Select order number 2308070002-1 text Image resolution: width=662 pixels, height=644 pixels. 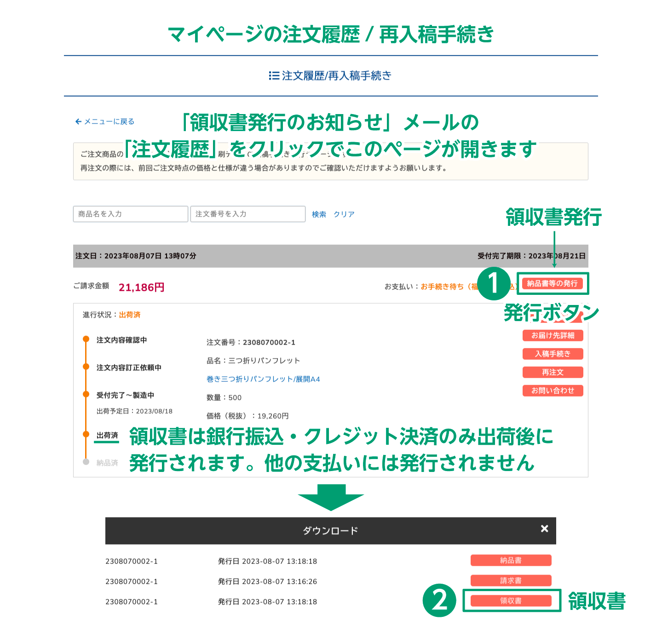coord(269,342)
